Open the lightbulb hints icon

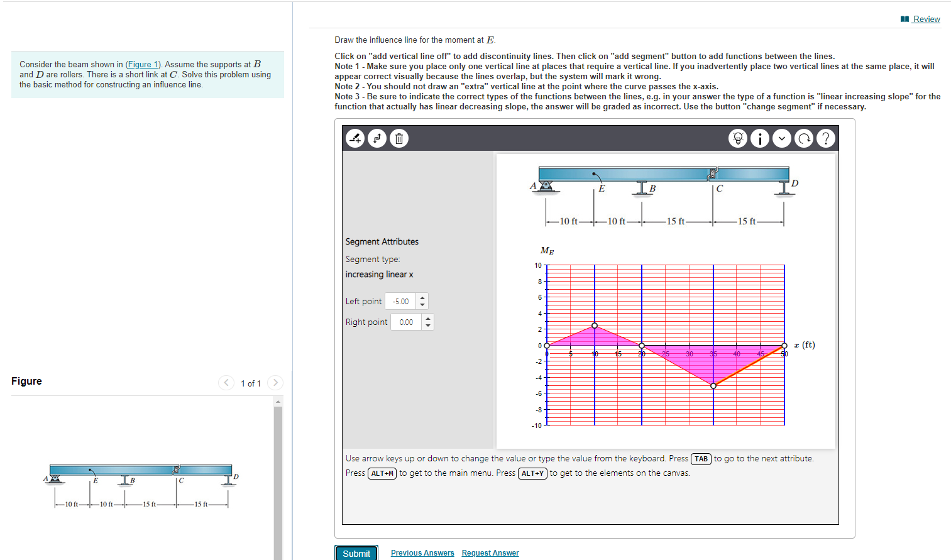pos(738,138)
